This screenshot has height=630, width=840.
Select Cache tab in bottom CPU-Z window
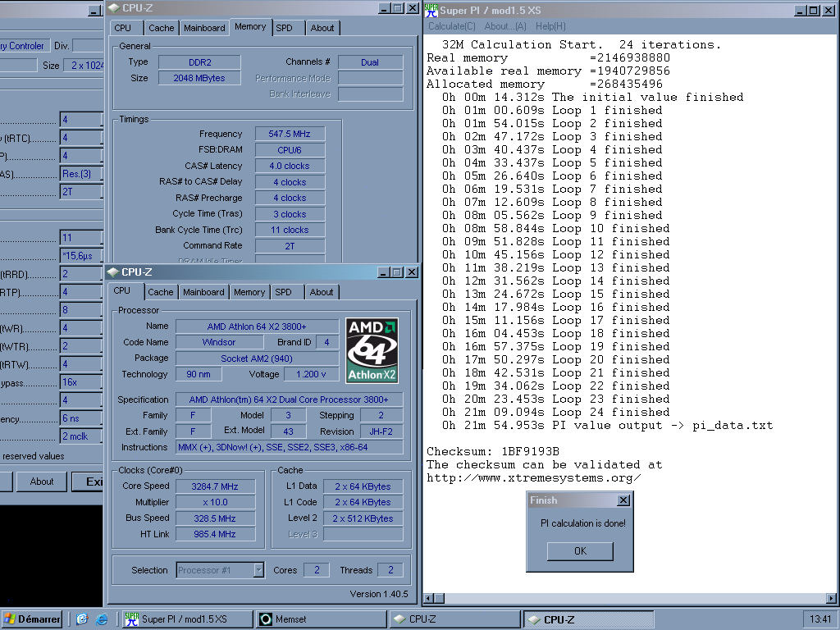(x=160, y=292)
